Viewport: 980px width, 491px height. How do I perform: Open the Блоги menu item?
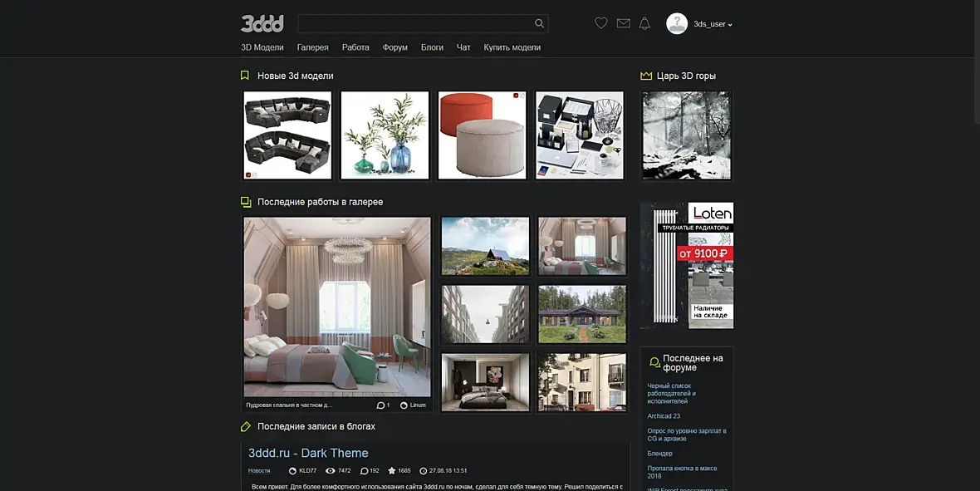(x=432, y=47)
